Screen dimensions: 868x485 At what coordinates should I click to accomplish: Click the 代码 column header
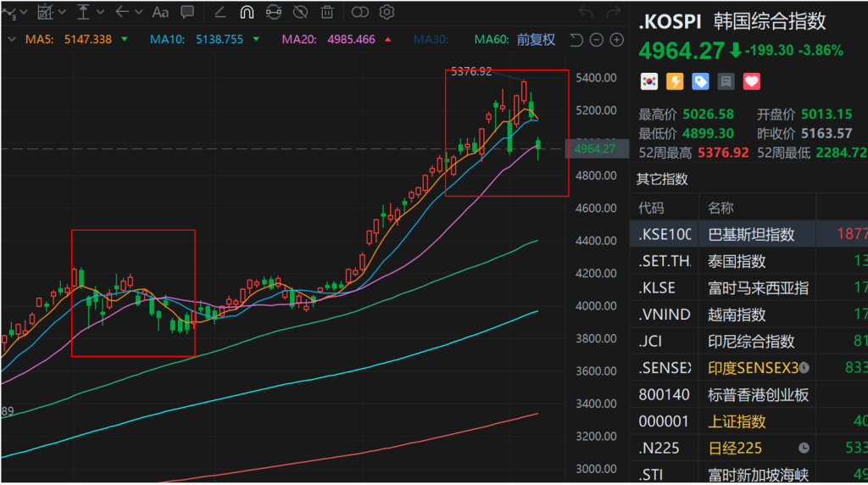coord(651,208)
